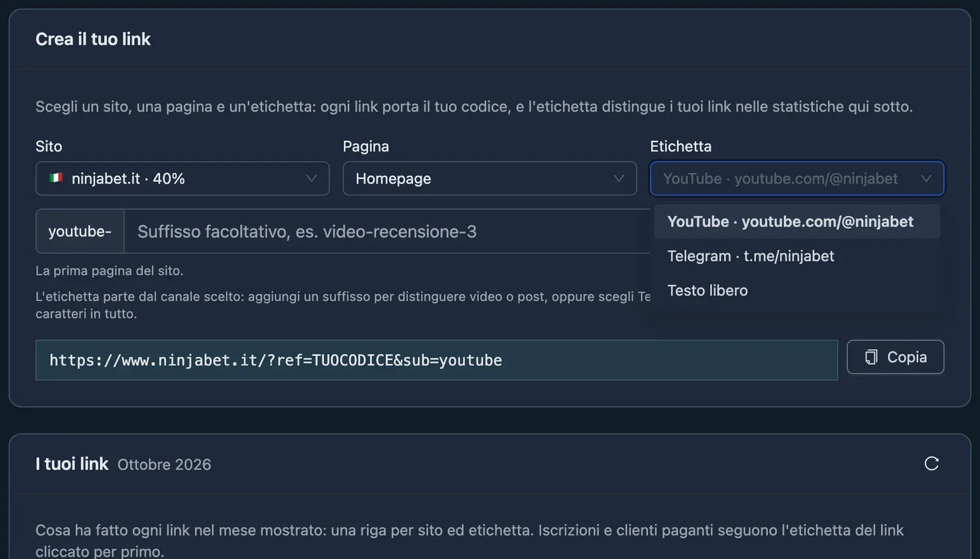
Task: Click the Crea il tuo link heading
Action: pos(93,39)
